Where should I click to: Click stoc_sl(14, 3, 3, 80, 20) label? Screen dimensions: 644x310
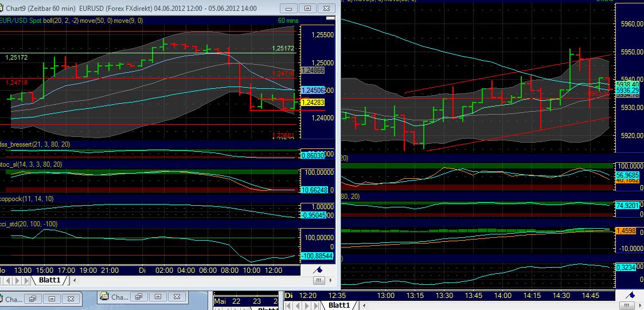click(31, 164)
